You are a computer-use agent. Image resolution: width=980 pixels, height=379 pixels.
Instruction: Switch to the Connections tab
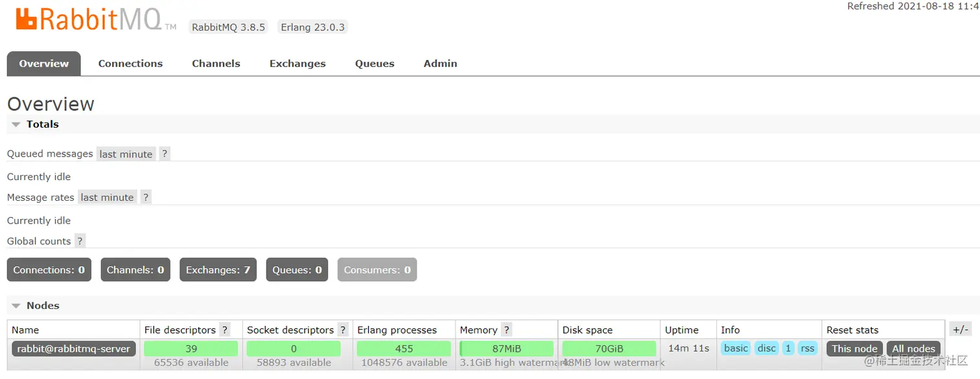click(x=130, y=63)
